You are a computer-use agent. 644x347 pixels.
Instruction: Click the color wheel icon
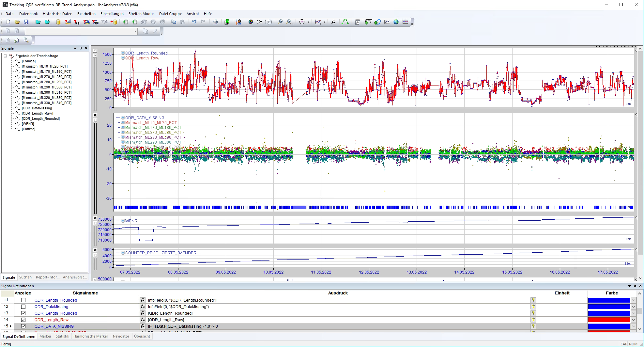click(251, 22)
